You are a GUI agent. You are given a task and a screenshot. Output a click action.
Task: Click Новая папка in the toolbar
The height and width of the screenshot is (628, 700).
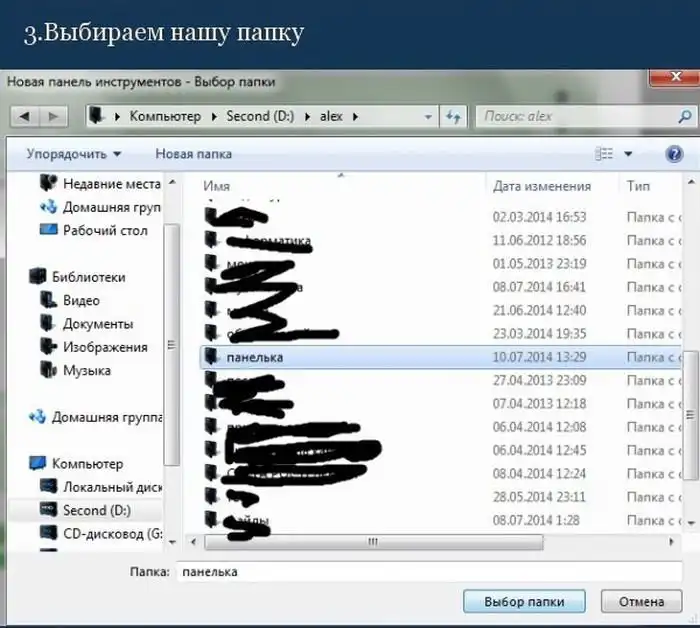(x=193, y=154)
